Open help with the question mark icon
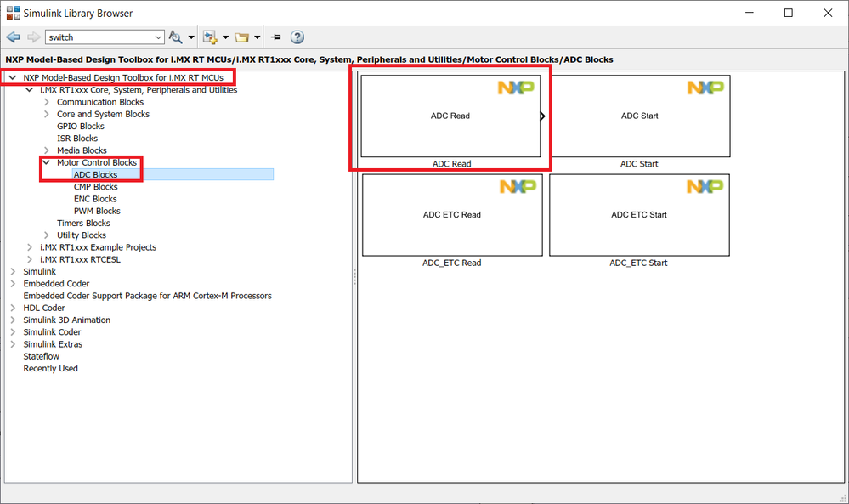Viewport: 849px width, 504px height. [297, 37]
